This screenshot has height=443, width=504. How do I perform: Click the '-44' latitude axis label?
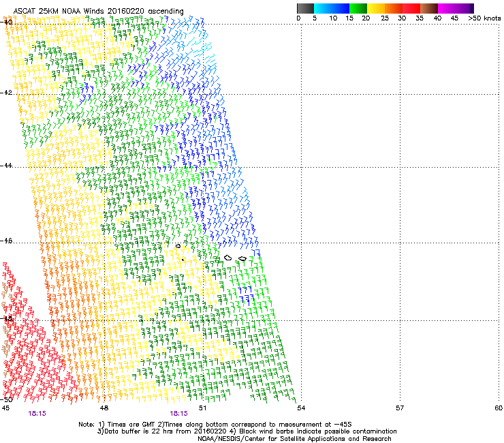click(7, 166)
